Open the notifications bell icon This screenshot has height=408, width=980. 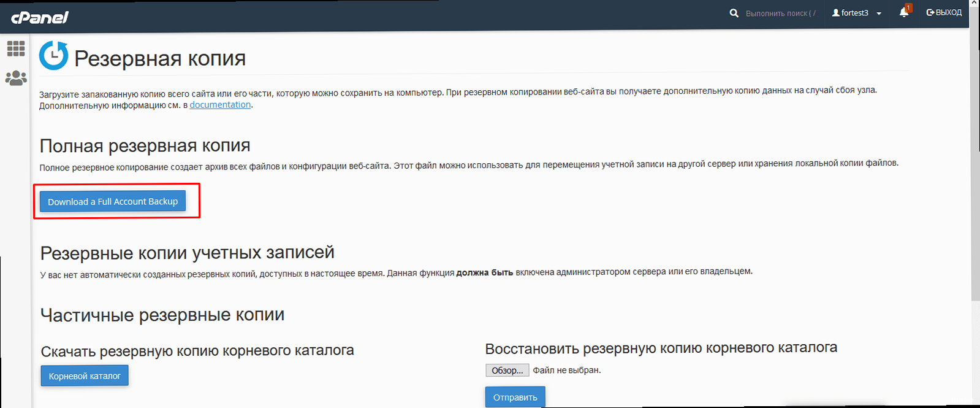click(x=903, y=12)
